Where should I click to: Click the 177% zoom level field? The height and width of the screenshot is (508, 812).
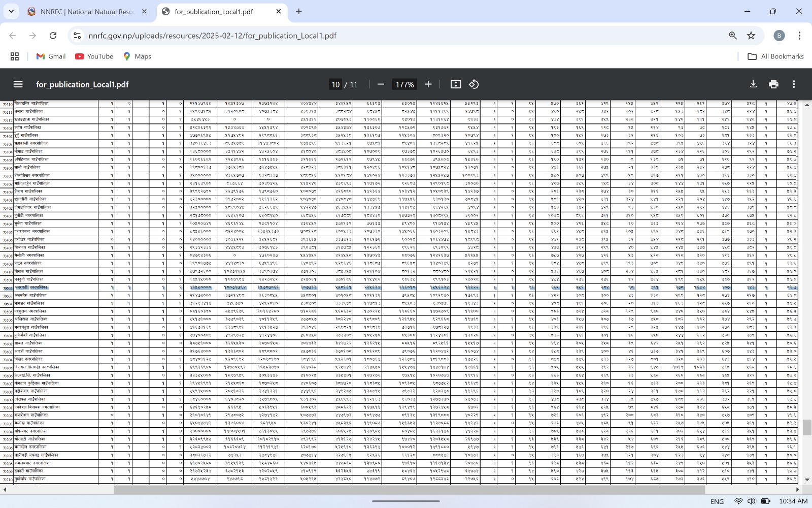[x=404, y=84]
